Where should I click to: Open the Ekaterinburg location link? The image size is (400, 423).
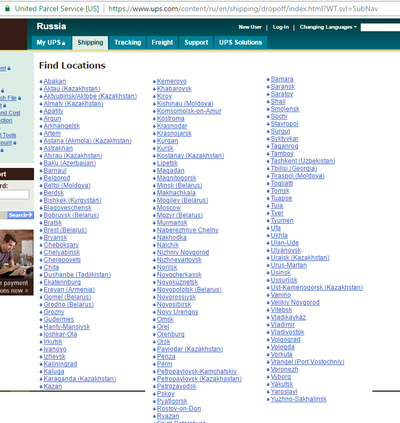pyautogui.click(x=62, y=282)
